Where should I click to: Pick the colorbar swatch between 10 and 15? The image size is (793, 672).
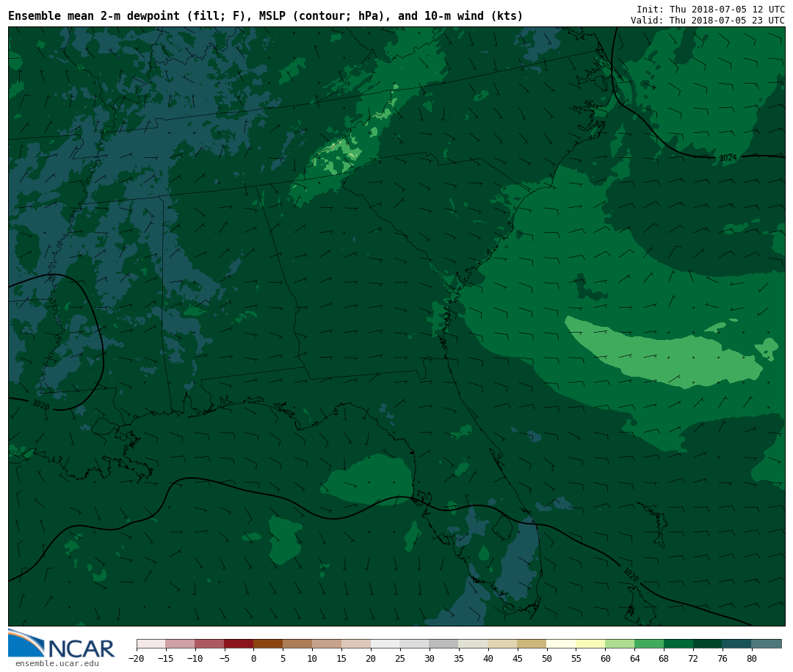pos(327,644)
